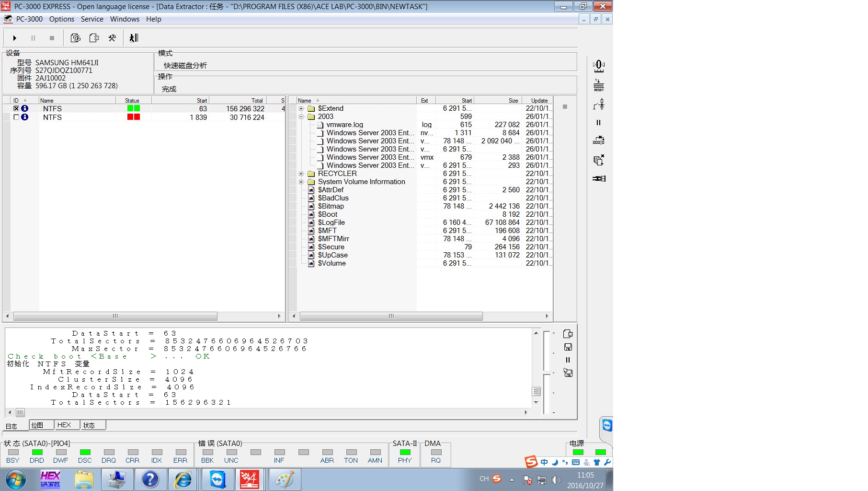
Task: Click the bottom connector icon in right sidebar
Action: tap(599, 178)
